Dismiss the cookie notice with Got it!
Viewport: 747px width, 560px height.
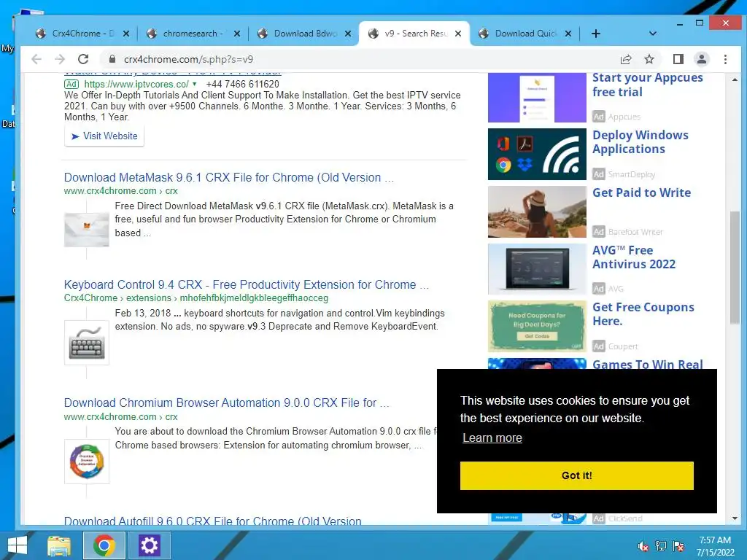576,475
